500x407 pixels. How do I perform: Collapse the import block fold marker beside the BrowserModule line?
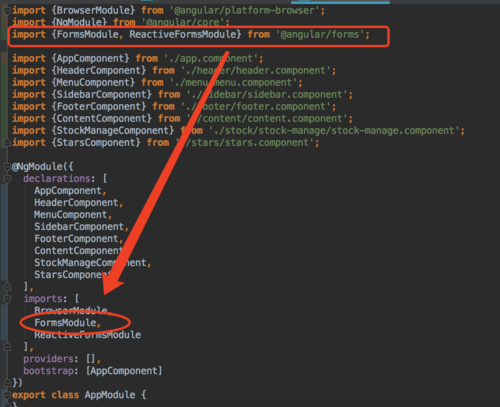coord(7,11)
